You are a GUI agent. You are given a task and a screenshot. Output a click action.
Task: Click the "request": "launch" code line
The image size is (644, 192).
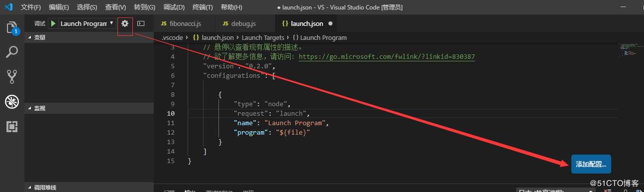(272, 114)
